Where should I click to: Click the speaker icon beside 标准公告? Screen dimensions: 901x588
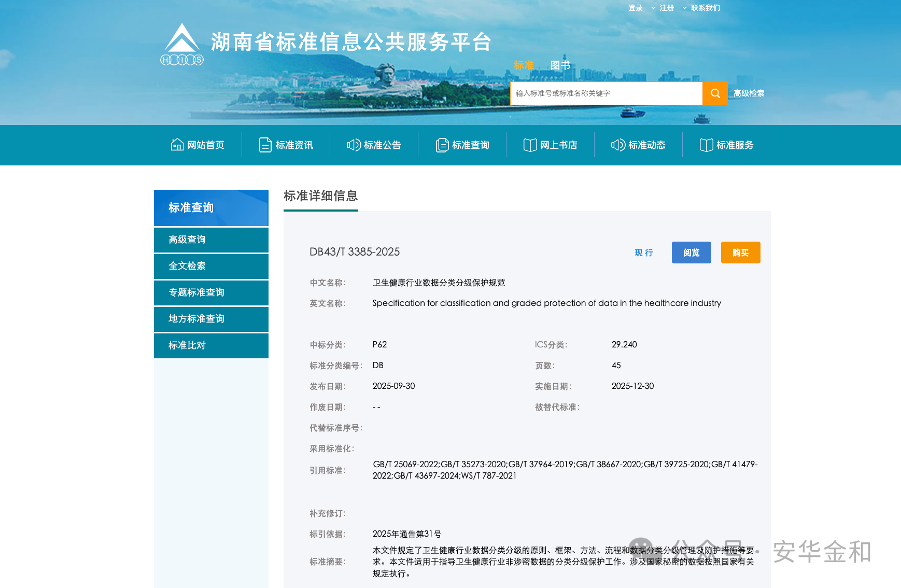point(354,145)
